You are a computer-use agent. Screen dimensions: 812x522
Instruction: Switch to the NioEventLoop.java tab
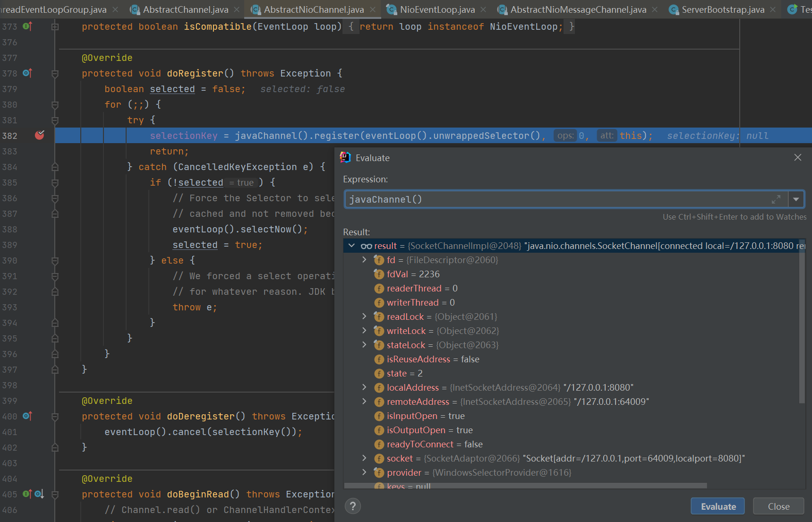(x=436, y=9)
